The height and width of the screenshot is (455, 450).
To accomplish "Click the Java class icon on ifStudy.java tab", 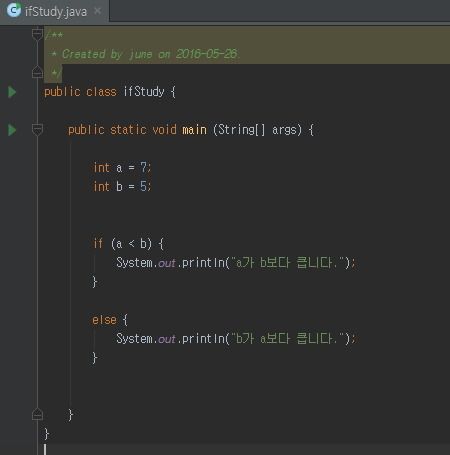I will pyautogui.click(x=14, y=10).
